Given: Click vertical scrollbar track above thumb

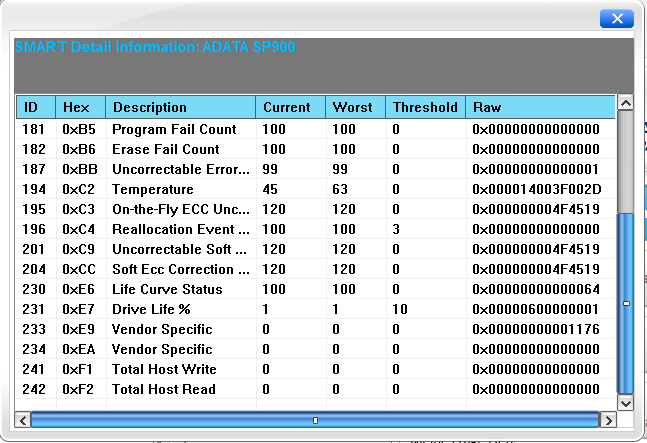Looking at the screenshot, I should click(626, 161).
